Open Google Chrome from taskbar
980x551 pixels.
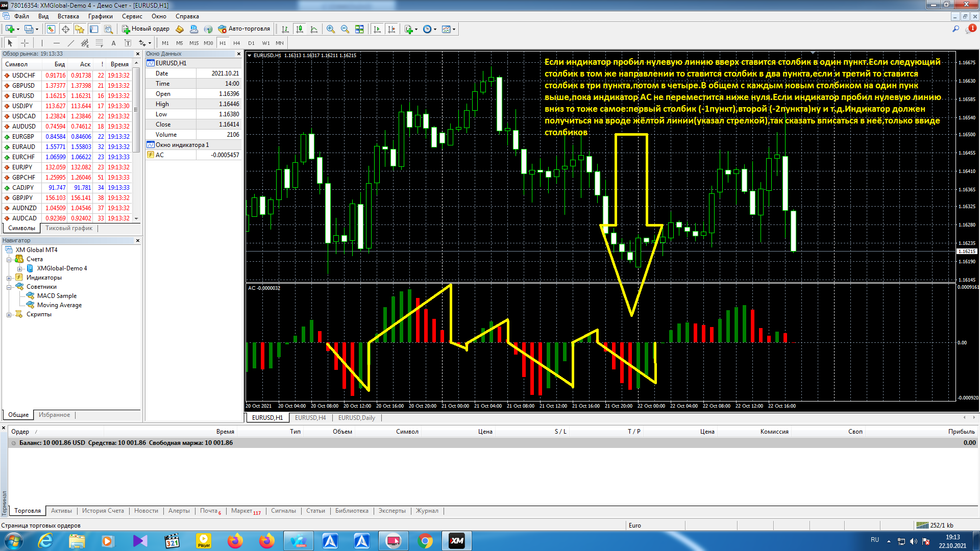click(425, 541)
